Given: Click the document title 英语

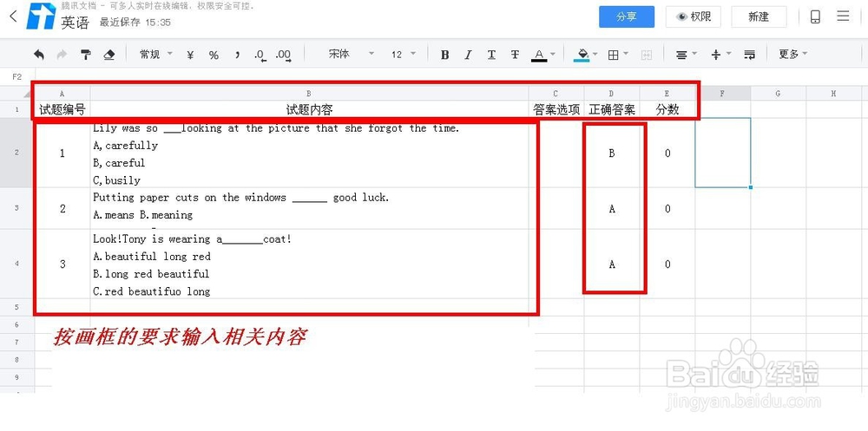Looking at the screenshot, I should coord(75,23).
